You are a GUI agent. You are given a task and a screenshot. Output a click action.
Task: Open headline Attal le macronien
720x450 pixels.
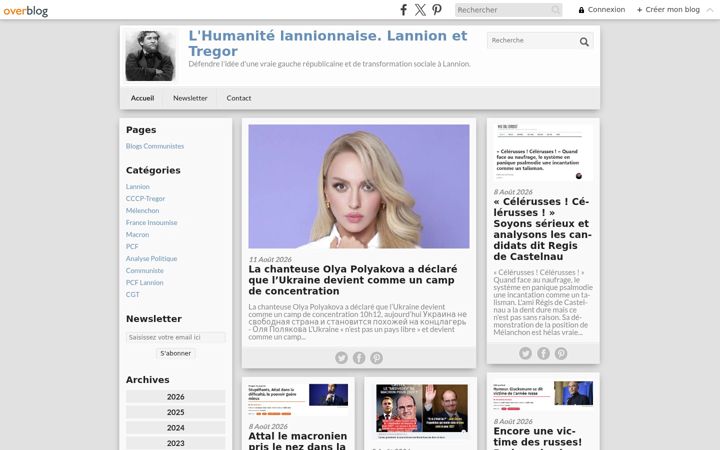pyautogui.click(x=298, y=440)
